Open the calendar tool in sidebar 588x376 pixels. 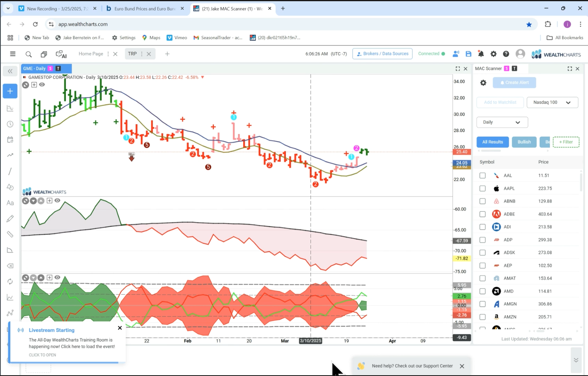(10, 140)
